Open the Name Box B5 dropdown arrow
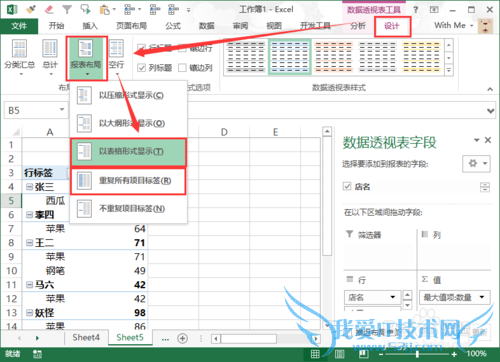 pos(62,110)
